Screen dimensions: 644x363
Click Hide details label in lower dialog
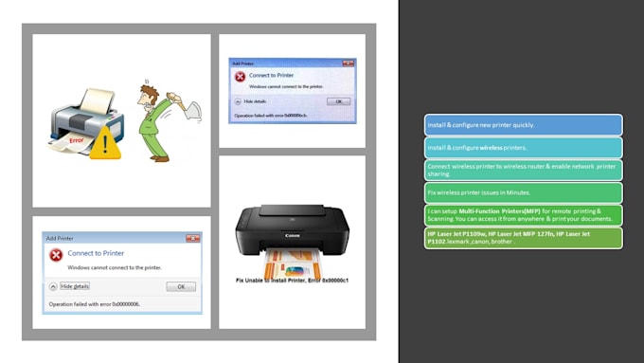click(x=74, y=286)
